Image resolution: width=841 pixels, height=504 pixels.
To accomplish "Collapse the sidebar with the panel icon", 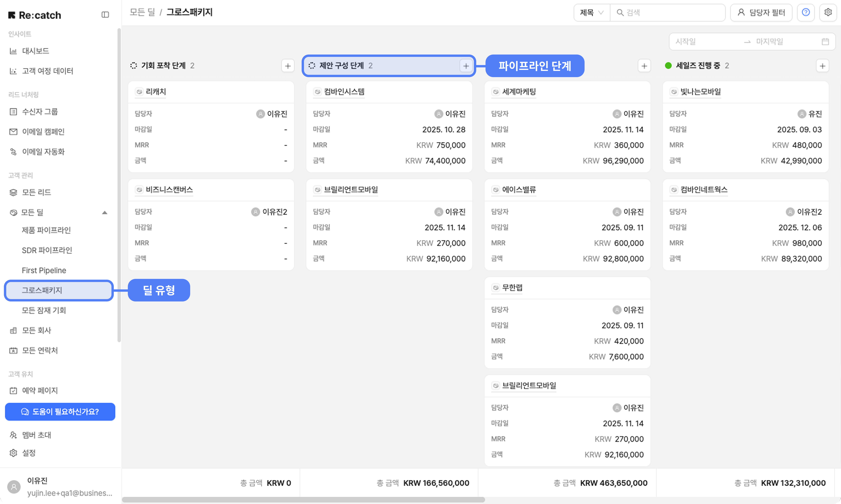I will (105, 15).
